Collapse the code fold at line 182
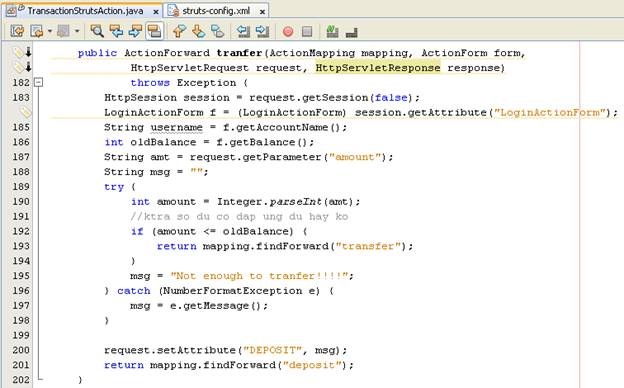This screenshot has width=624, height=388. click(38, 82)
